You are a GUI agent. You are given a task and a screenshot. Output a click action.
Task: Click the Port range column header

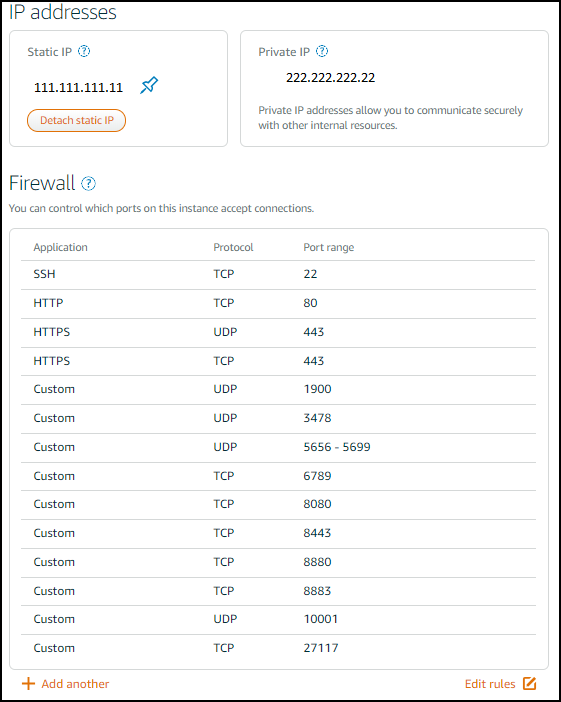pyautogui.click(x=329, y=248)
